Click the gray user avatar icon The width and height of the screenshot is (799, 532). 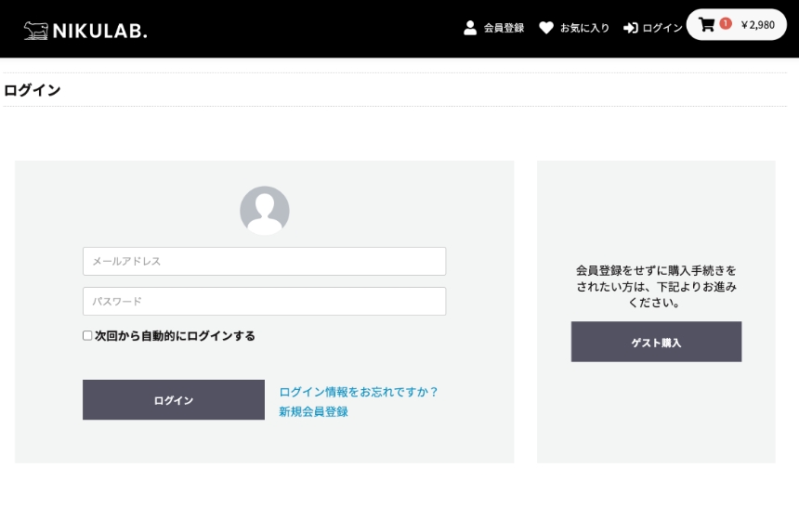pyautogui.click(x=265, y=210)
